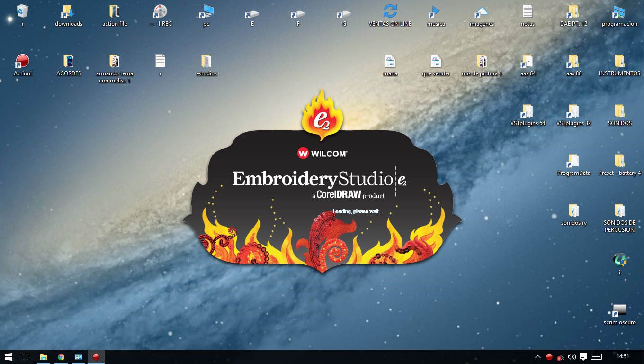Expand the hidden system tray icons chevron
The image size is (644, 364).
point(537,357)
